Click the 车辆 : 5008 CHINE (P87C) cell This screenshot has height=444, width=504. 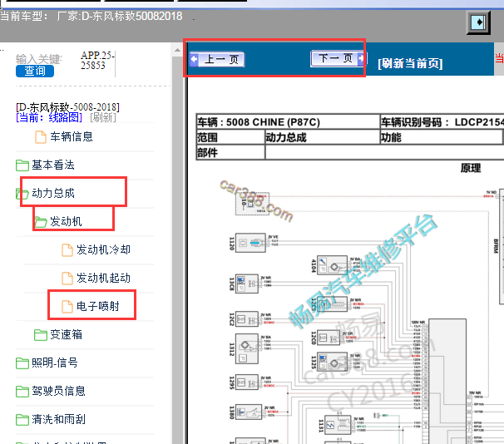(288, 122)
